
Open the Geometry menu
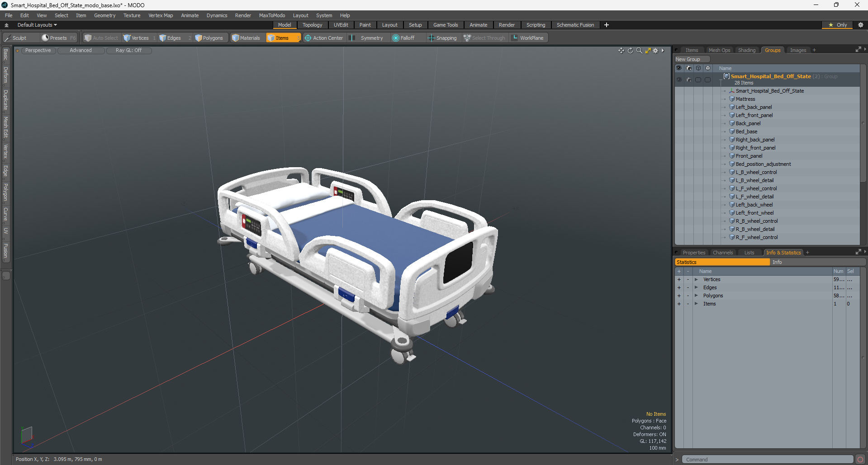104,15
